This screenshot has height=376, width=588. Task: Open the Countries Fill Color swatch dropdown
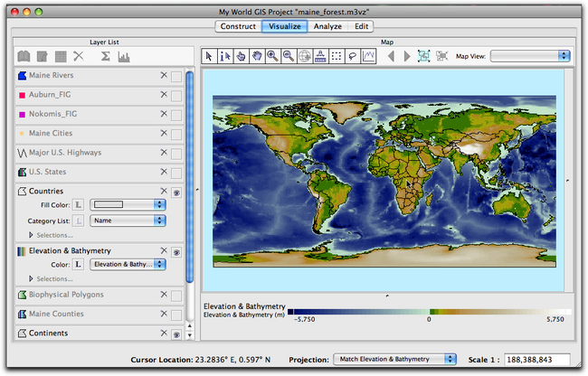[127, 205]
